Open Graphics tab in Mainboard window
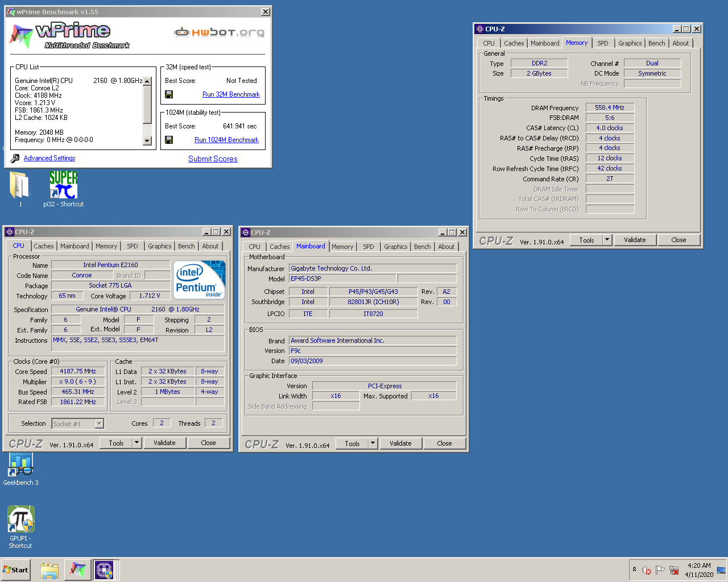Image resolution: width=728 pixels, height=582 pixels. click(x=395, y=247)
